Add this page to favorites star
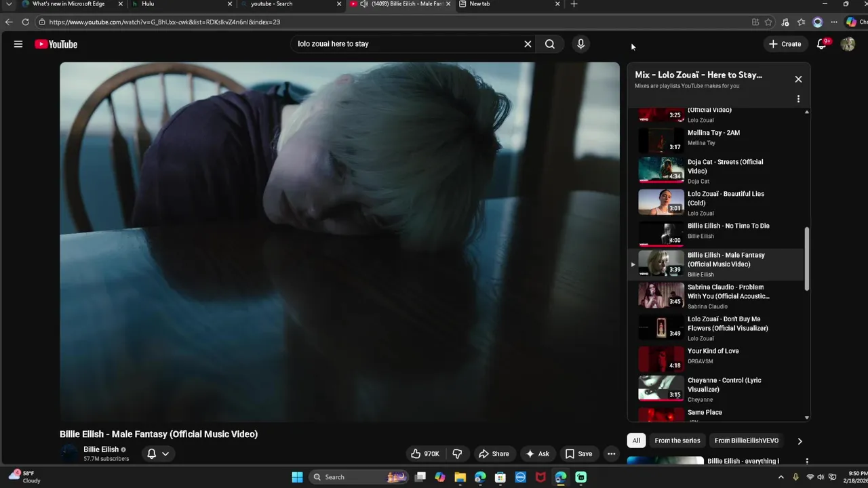The height and width of the screenshot is (488, 868). (768, 22)
